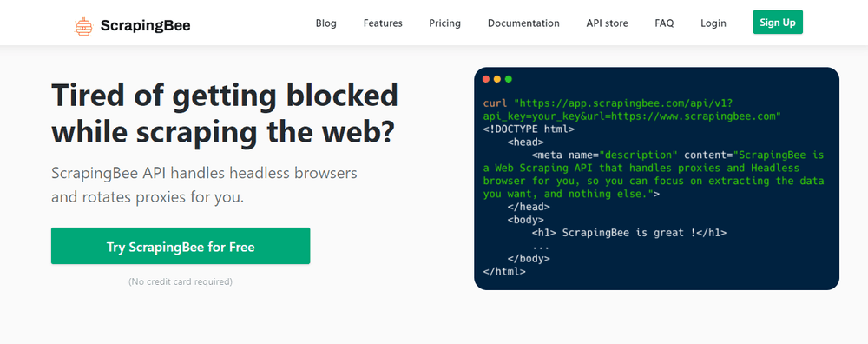
Task: Click Try ScrapingBee for Free button
Action: click(x=181, y=246)
